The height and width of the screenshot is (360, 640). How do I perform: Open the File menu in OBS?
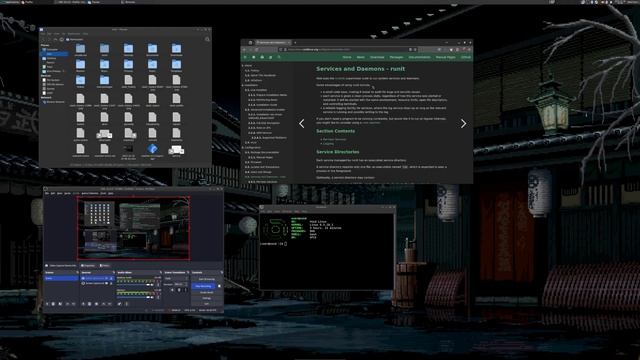tap(47, 193)
